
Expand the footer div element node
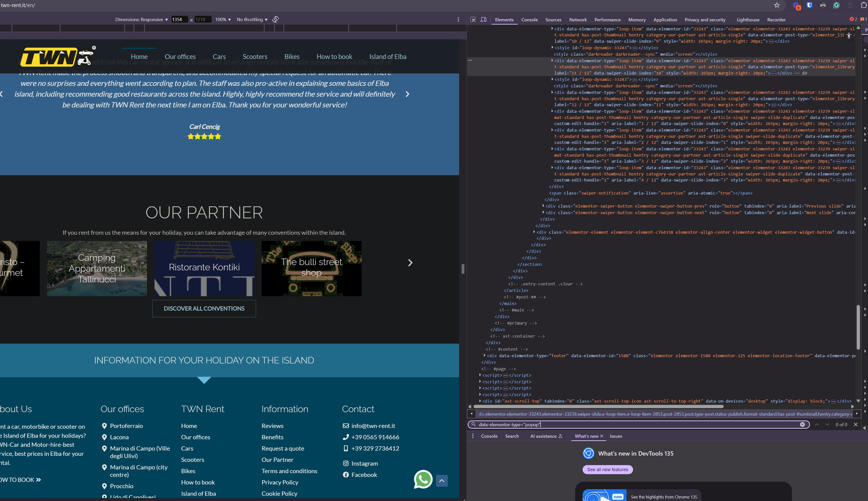coord(484,355)
